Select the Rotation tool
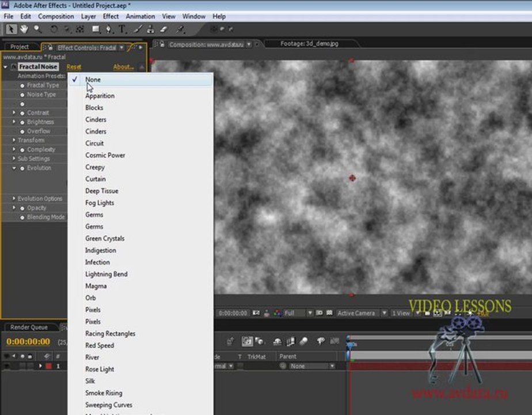This screenshot has height=415, width=532. (x=54, y=29)
